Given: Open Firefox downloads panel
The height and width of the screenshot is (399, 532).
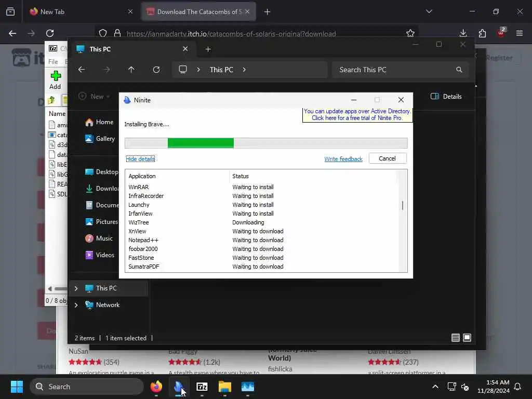Looking at the screenshot, I should click(x=463, y=33).
